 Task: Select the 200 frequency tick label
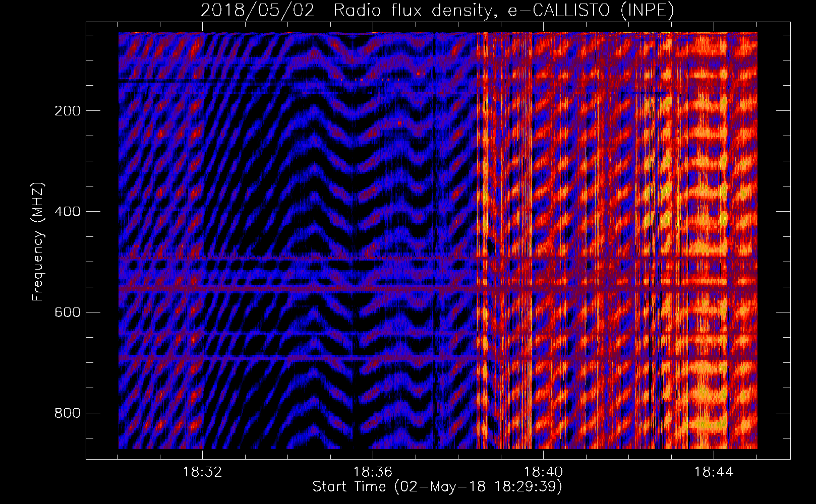click(68, 111)
